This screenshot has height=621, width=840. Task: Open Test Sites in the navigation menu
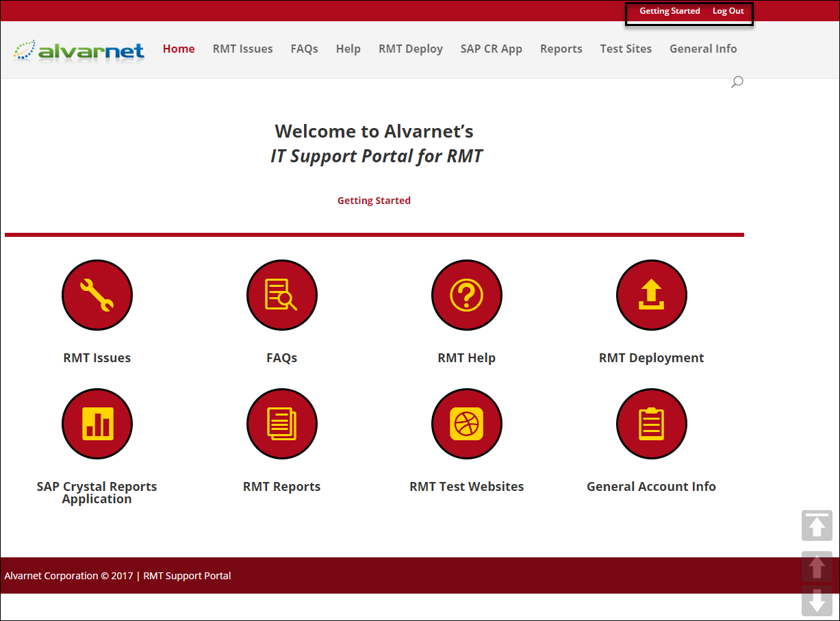[626, 49]
